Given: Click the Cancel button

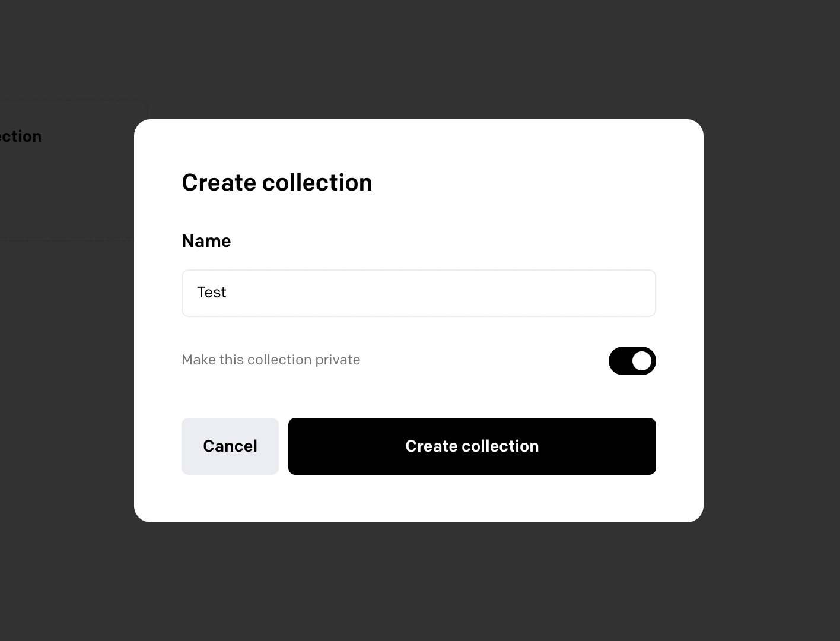Looking at the screenshot, I should tap(230, 446).
